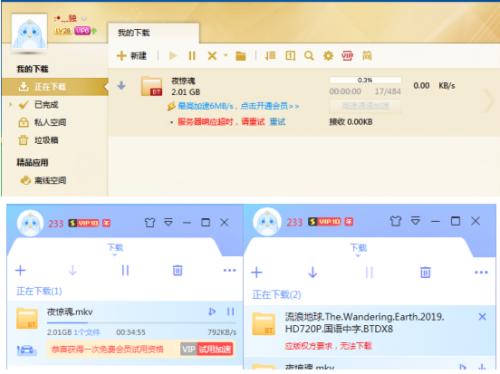Screen dimensions: 500x374
Task: Select the 我的下载 tab
Action: (x=153, y=33)
